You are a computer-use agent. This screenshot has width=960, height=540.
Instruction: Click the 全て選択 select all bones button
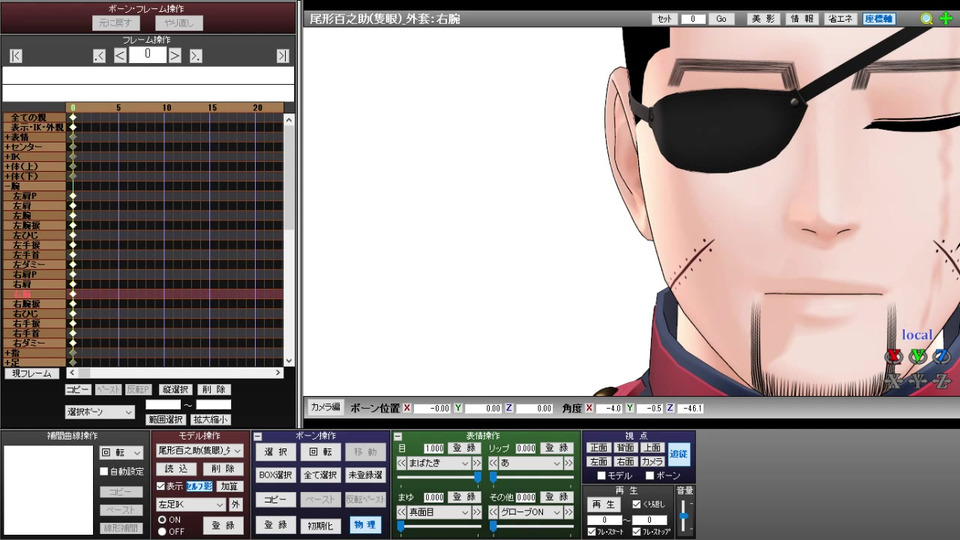pyautogui.click(x=320, y=475)
